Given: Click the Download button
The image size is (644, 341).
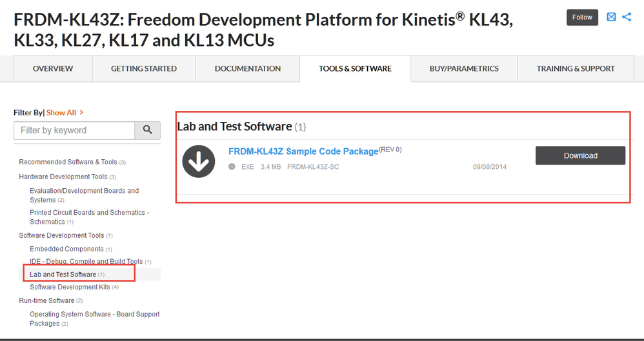Looking at the screenshot, I should click(x=580, y=155).
